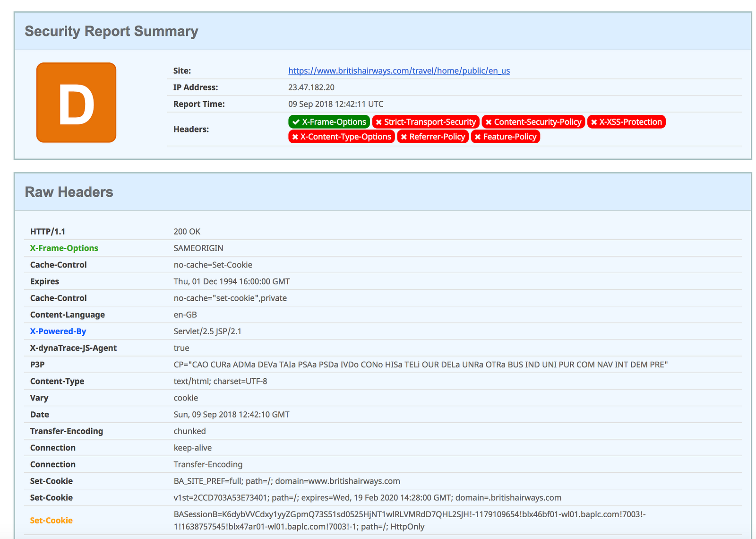Screen dimensions: 756x539
Task: Click the Feature-Policy red badge
Action: click(506, 137)
